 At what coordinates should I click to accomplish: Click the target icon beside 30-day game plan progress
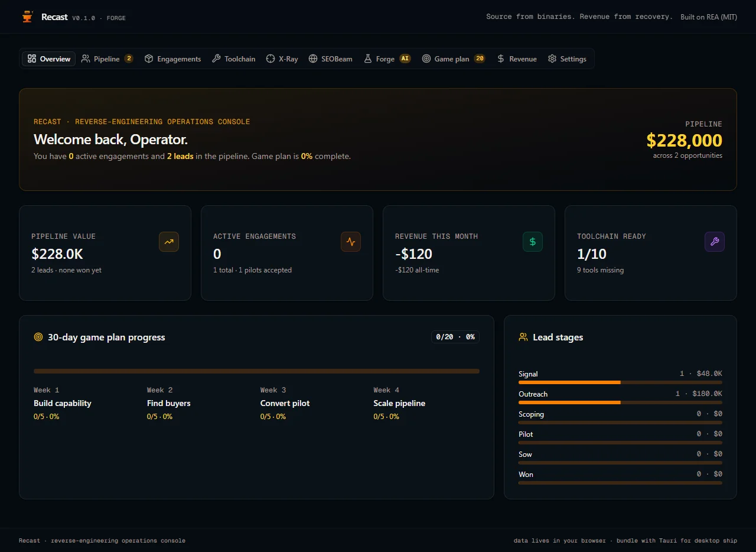[38, 337]
